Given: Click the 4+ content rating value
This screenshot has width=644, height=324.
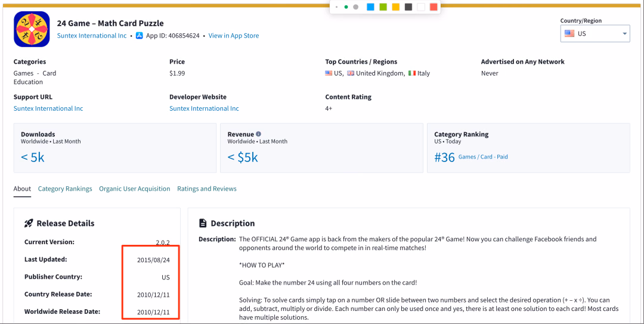Looking at the screenshot, I should (x=329, y=108).
